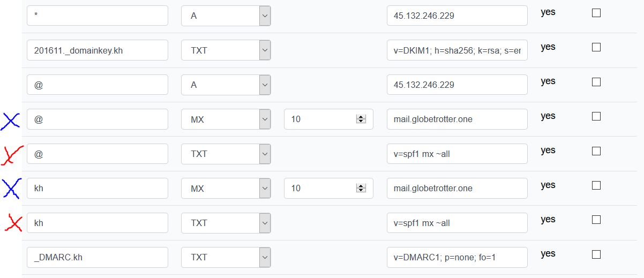This screenshot has width=644, height=278.
Task: Click the blue X mark beside kh MX row
Action: click(11, 189)
